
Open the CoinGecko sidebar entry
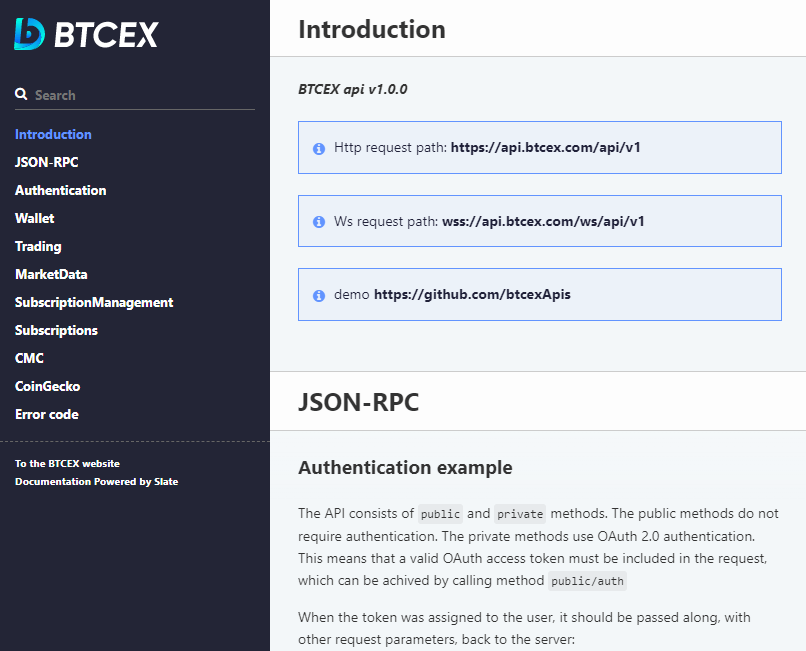pyautogui.click(x=47, y=386)
